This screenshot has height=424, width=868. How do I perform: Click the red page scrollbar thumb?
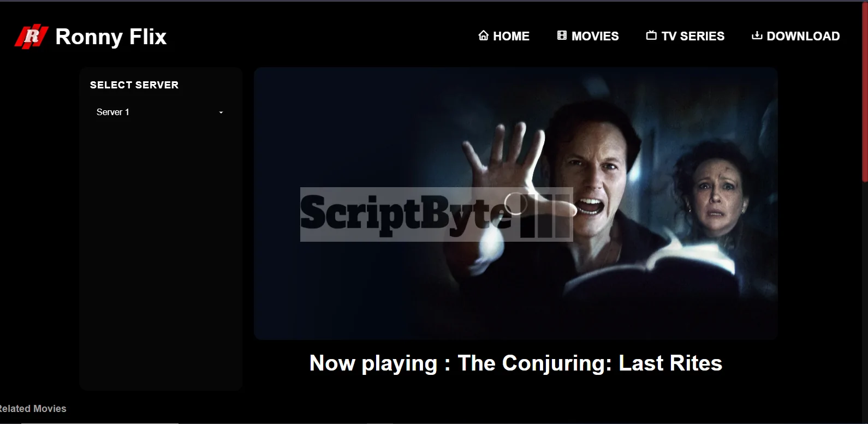coord(865,91)
